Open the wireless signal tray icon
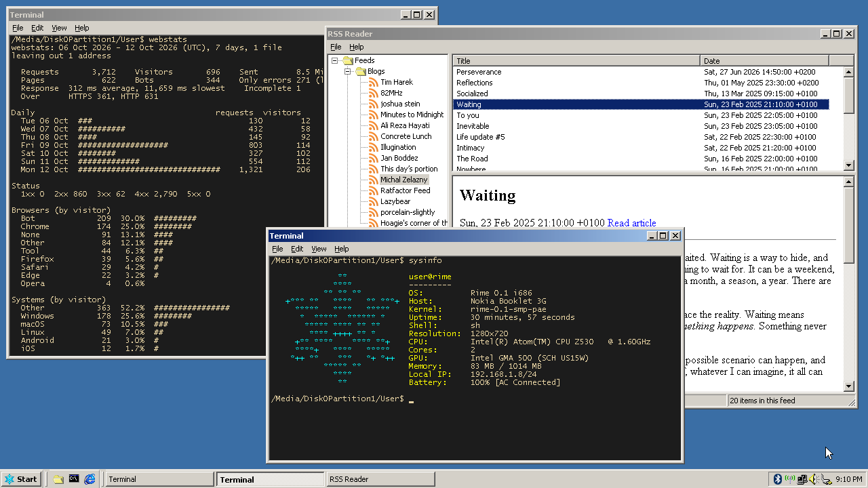Viewport: 868px width, 488px height. 790,479
